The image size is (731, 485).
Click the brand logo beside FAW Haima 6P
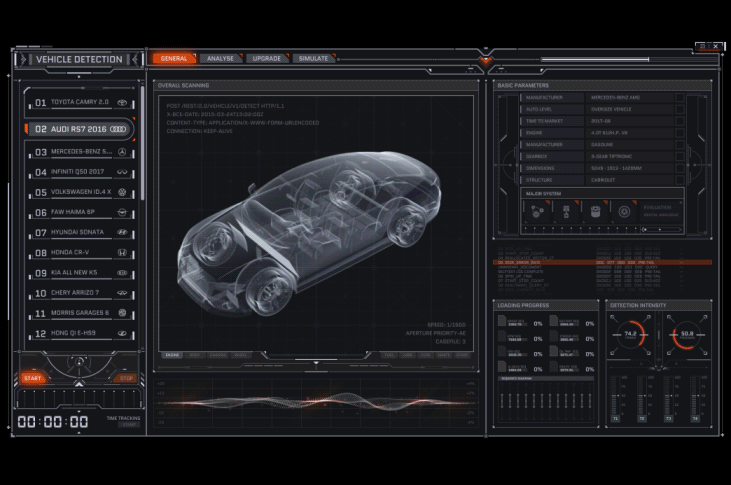(x=122, y=212)
